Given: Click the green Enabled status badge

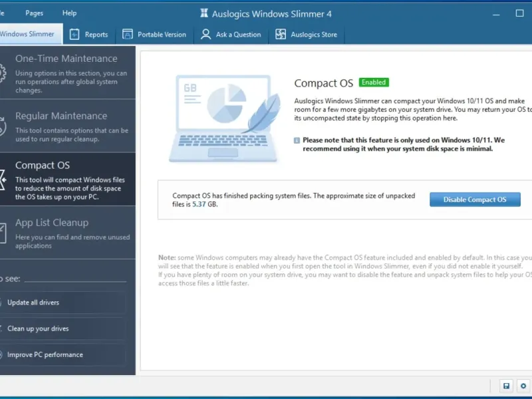Looking at the screenshot, I should [374, 82].
